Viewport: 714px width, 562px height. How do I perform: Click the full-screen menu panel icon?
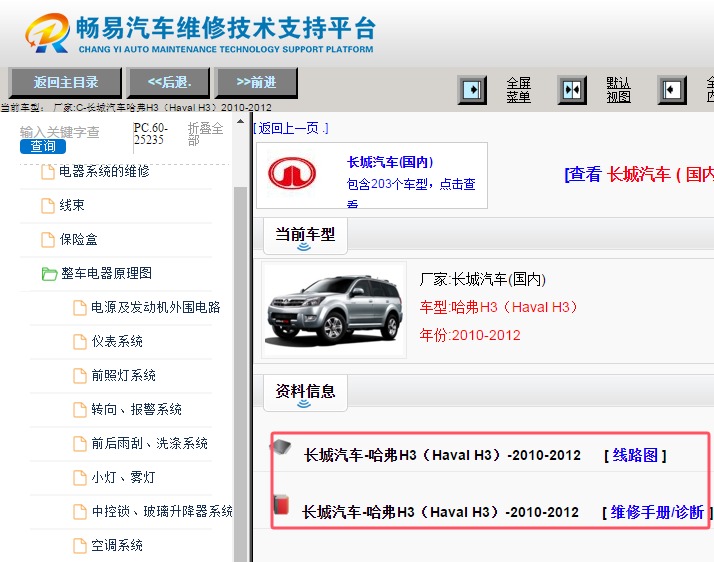coord(472,90)
